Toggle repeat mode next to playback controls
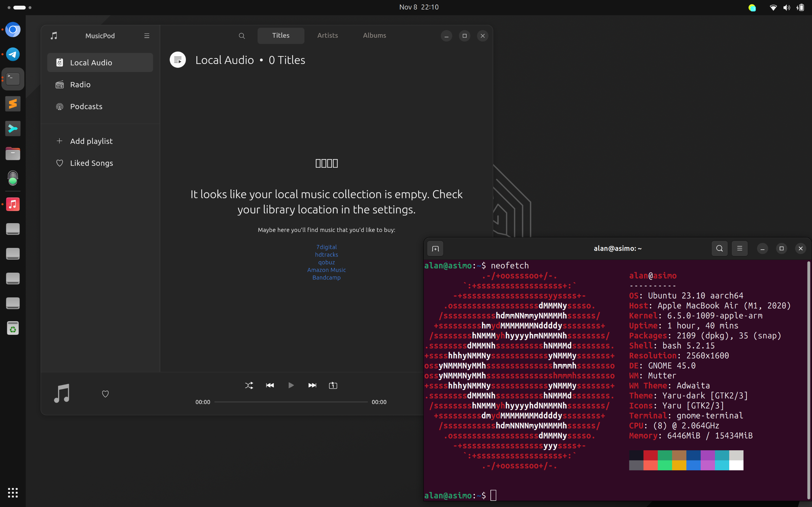This screenshot has height=507, width=812. click(332, 385)
